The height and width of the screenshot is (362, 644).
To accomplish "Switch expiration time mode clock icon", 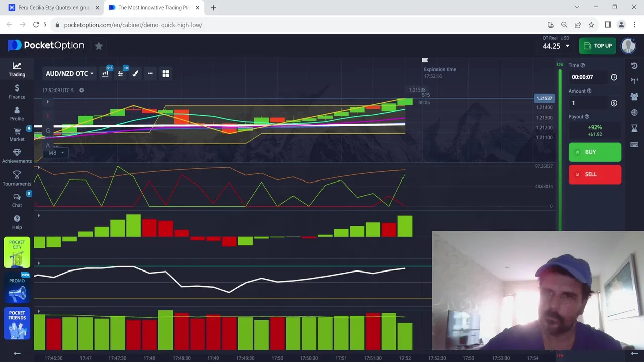I will [x=614, y=77].
